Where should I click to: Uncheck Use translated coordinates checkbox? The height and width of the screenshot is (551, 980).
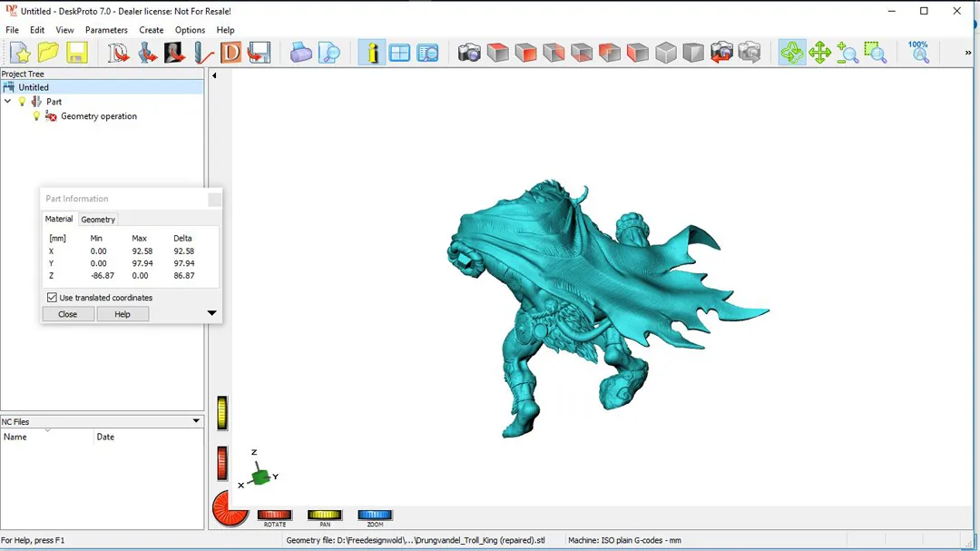[52, 298]
